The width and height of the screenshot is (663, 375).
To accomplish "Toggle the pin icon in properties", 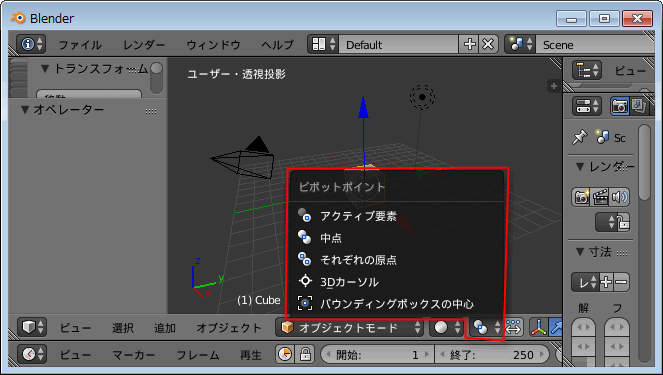I will coord(580,137).
